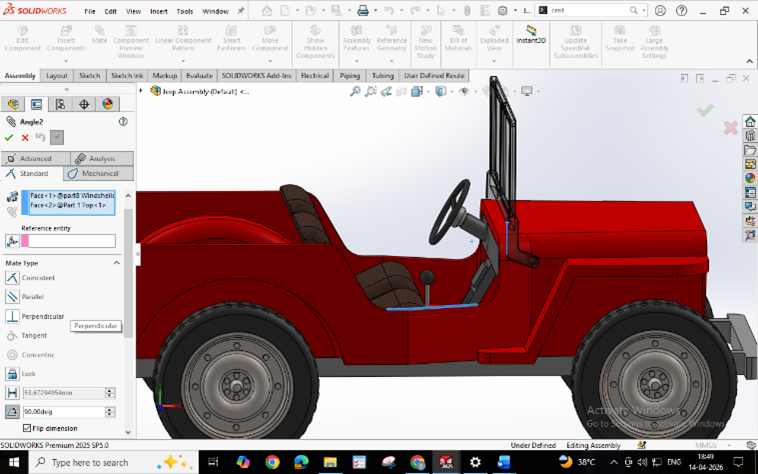Screen dimensions: 758x474
Task: Open the File menu
Action: point(90,11)
